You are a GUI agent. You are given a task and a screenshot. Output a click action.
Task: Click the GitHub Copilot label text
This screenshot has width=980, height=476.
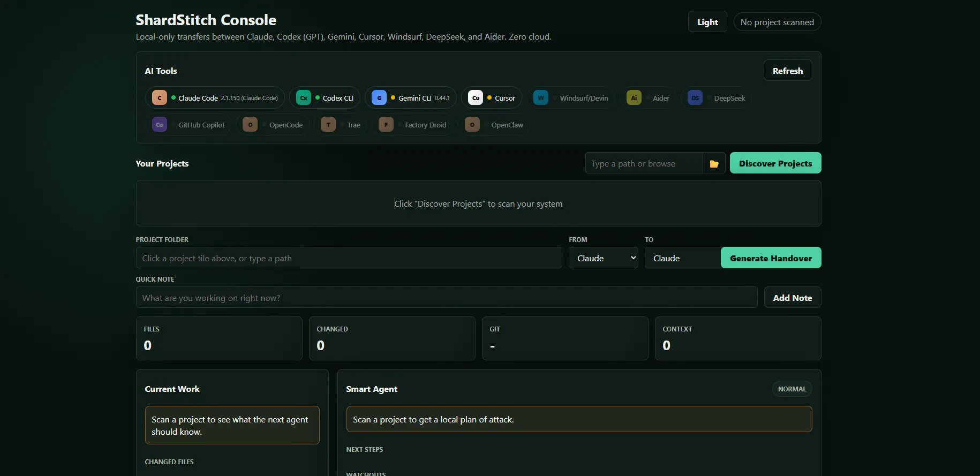point(201,125)
